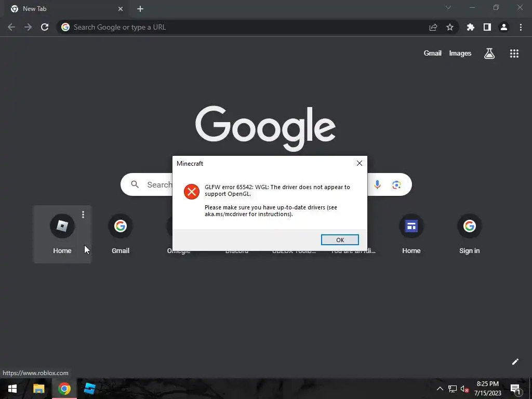Bookmark this tab with the star icon
This screenshot has height=399, width=532.
[450, 27]
